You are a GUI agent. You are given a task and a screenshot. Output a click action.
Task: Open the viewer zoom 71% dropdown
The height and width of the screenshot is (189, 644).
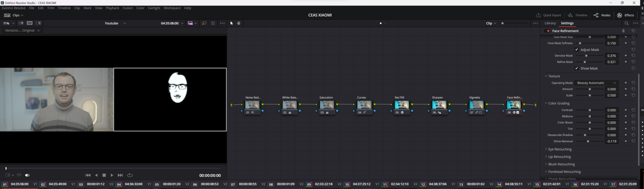(8, 23)
